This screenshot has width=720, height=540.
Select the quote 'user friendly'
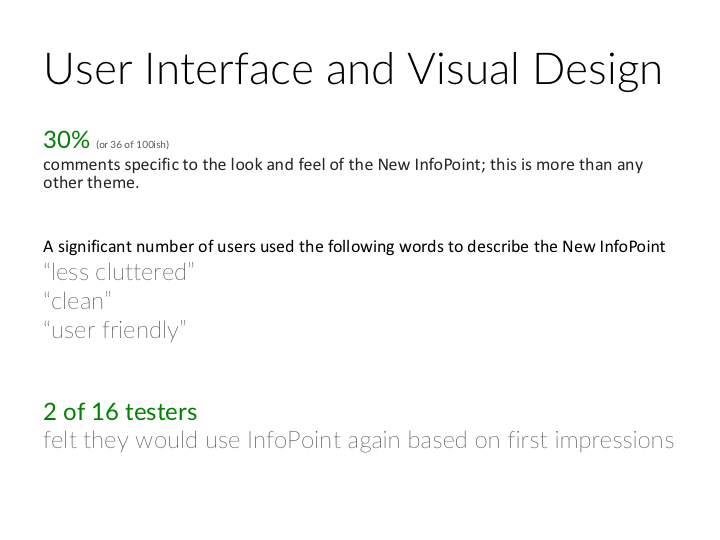[115, 330]
